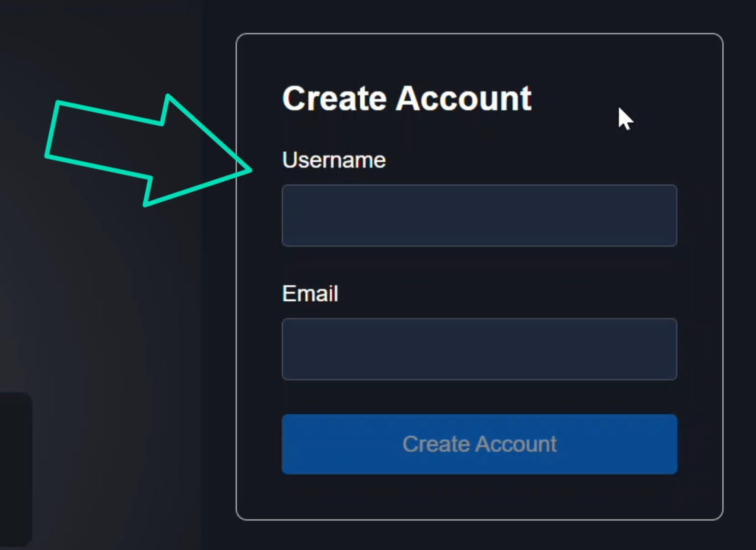Click the dark background left of the form
The height and width of the screenshot is (550, 756).
pyautogui.click(x=108, y=302)
